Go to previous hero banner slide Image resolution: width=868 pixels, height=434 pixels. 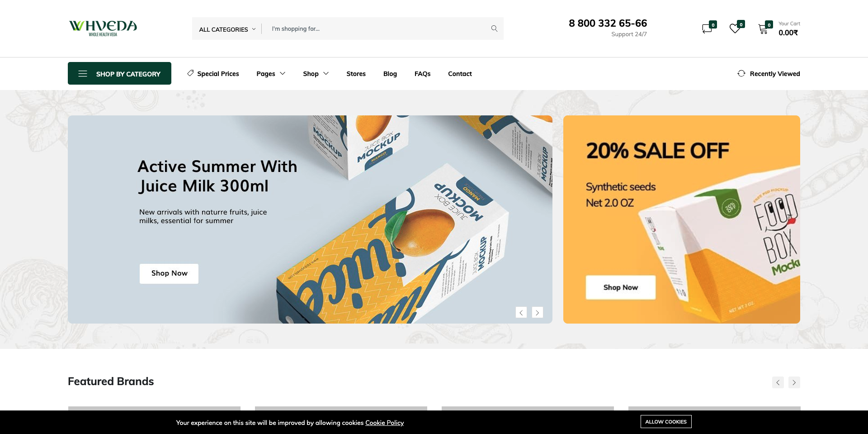(x=521, y=312)
